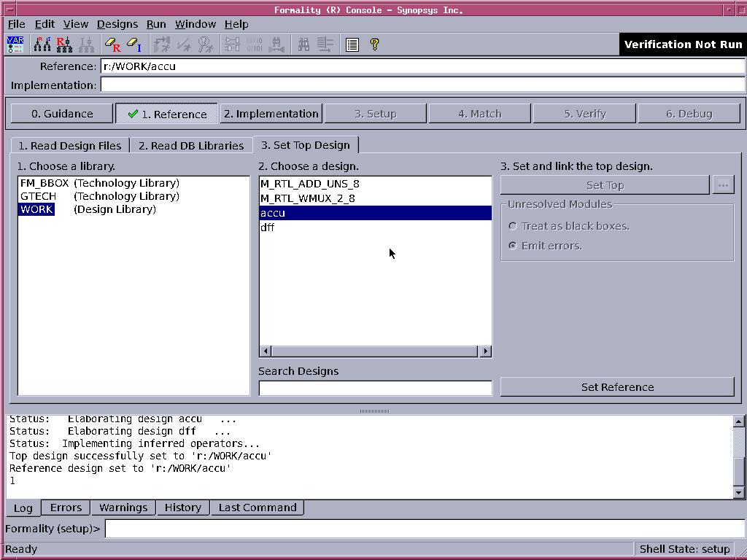
Task: Click the binoculars find icon
Action: click(303, 44)
